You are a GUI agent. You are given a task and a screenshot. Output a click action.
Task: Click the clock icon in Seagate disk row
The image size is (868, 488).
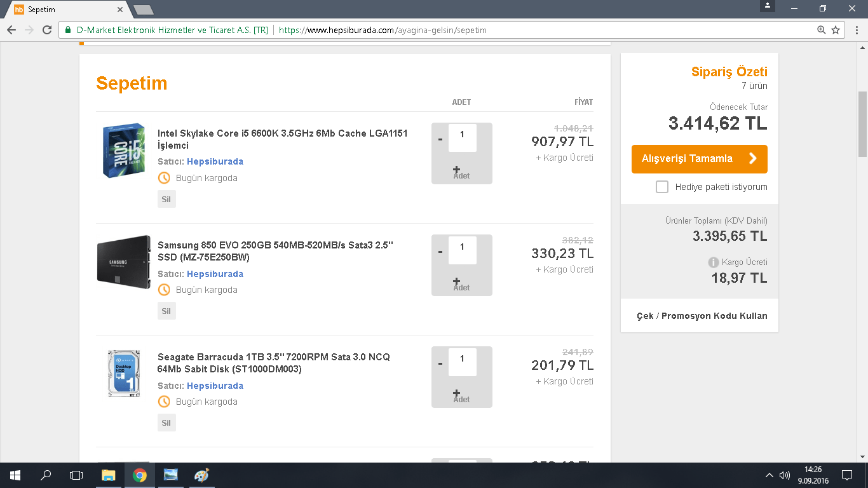(164, 402)
